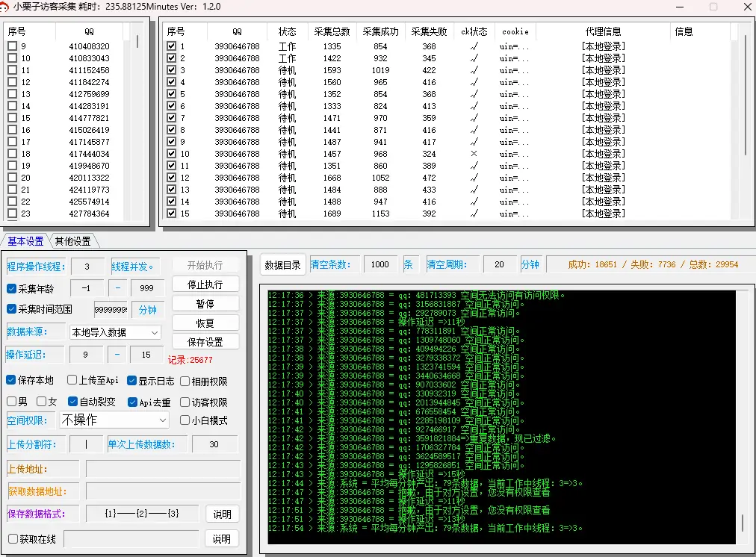756x557 pixels.
Task: Enable the 小白模式 checkbox
Action: 185,420
